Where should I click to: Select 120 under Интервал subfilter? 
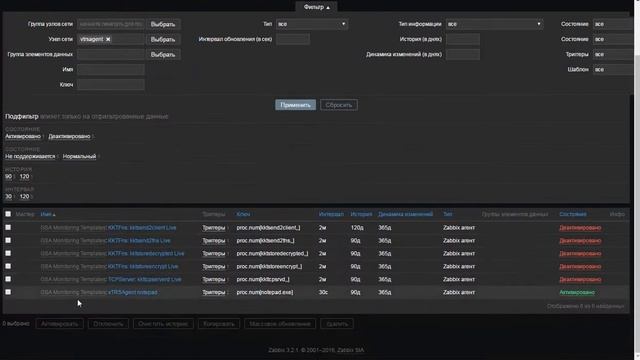tap(24, 196)
